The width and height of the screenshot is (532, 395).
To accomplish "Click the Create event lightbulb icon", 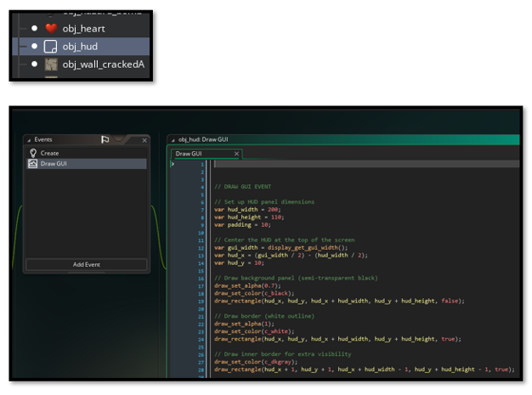I will coord(33,154).
